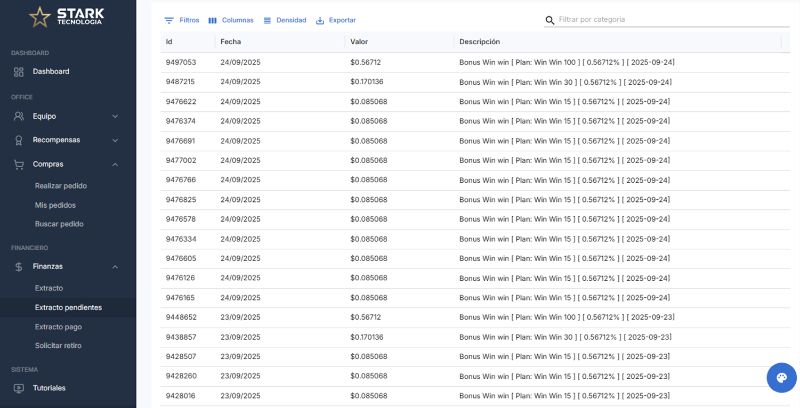Screen dimensions: 800x408
Task: Click the Recompensas trophy icon
Action: (x=19, y=140)
